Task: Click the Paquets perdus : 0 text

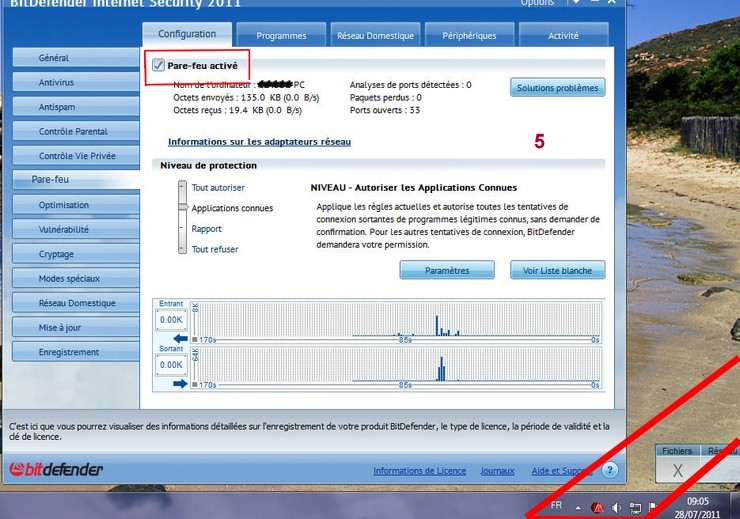Action: 386,98
